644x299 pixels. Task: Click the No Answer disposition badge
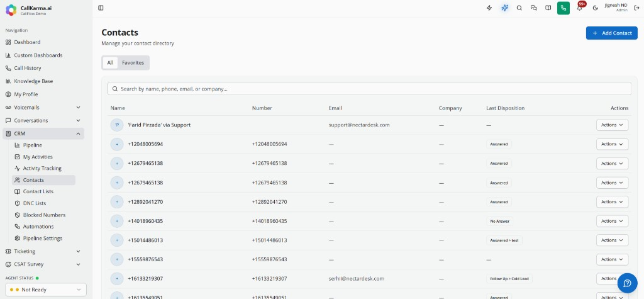499,222
